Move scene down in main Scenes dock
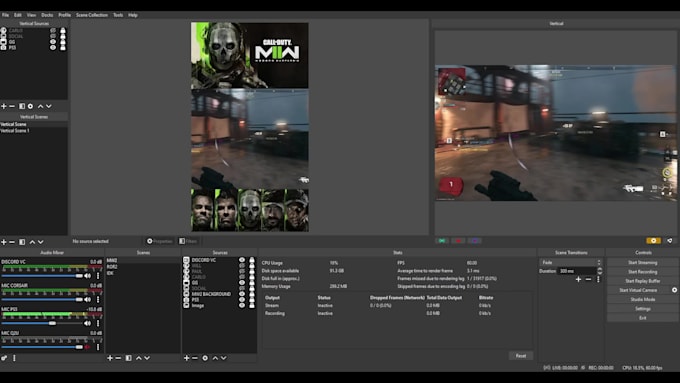The image size is (680, 383). point(147,358)
